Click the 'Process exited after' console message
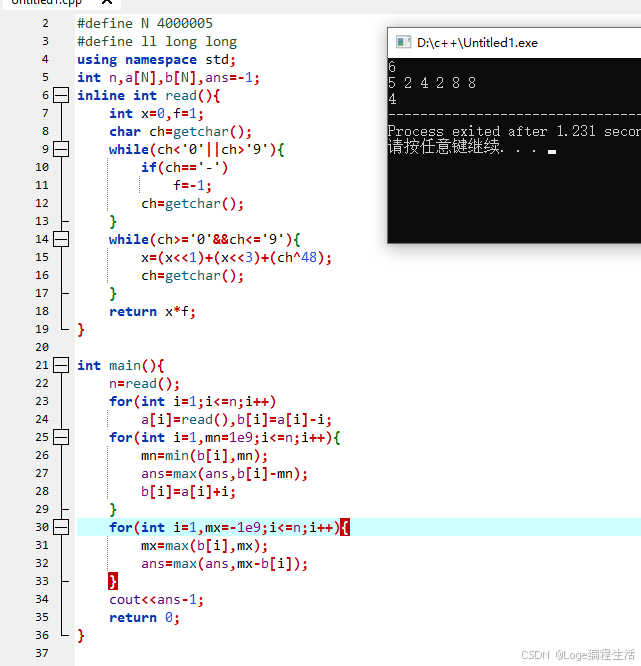Viewport: 641px width, 666px height. point(514,131)
